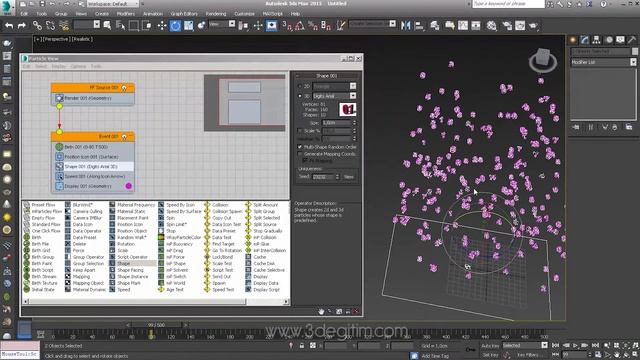Toggle the Scale % checkbox
Image resolution: width=640 pixels, height=360 pixels.
click(x=300, y=131)
